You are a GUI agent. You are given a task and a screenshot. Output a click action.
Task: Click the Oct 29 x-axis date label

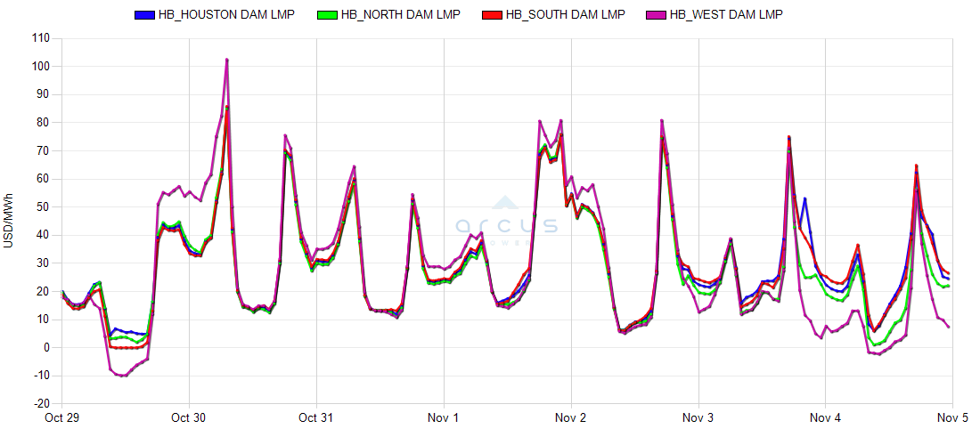pos(61,417)
